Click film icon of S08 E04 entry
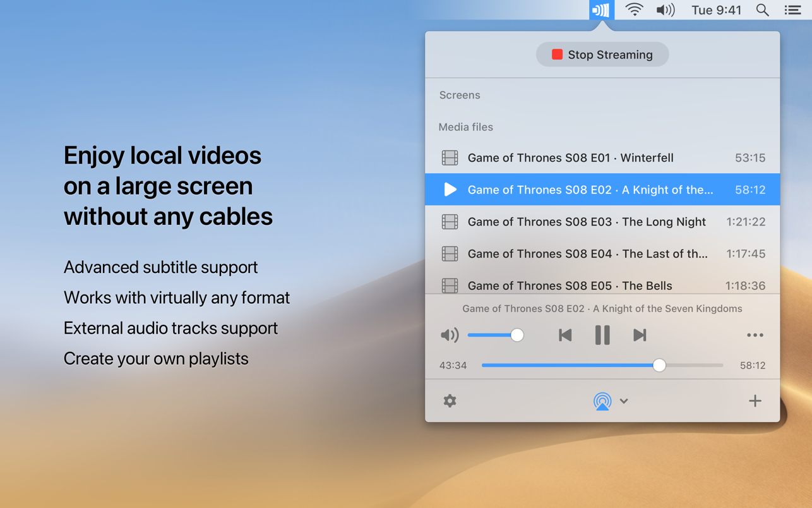Viewport: 812px width, 508px height. click(x=450, y=253)
